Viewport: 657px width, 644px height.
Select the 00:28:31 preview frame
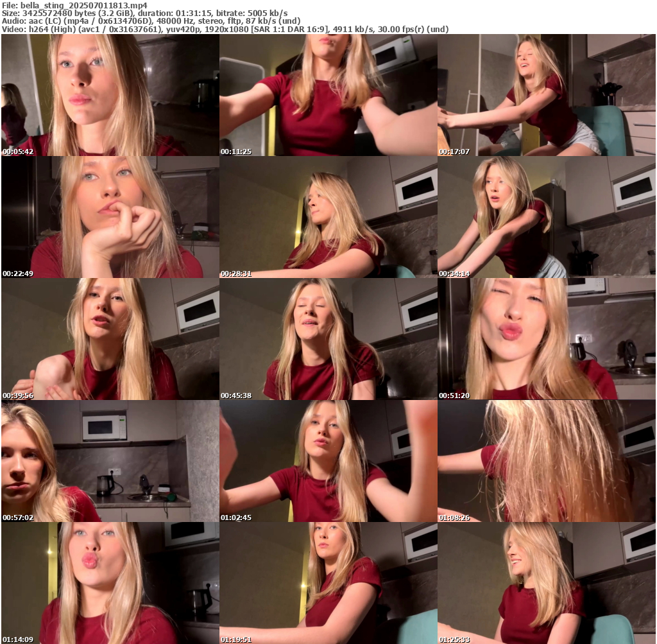328,217
